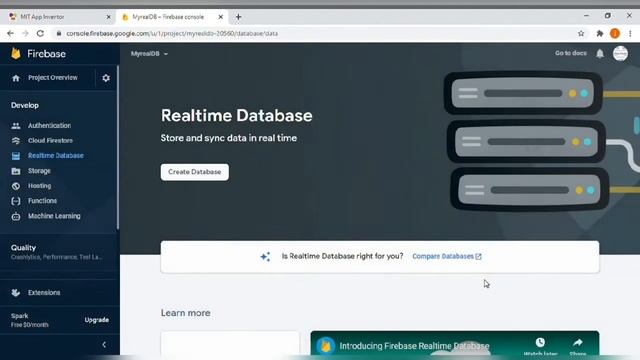
Task: Open Cloud Firestore in sidebar
Action: point(50,141)
